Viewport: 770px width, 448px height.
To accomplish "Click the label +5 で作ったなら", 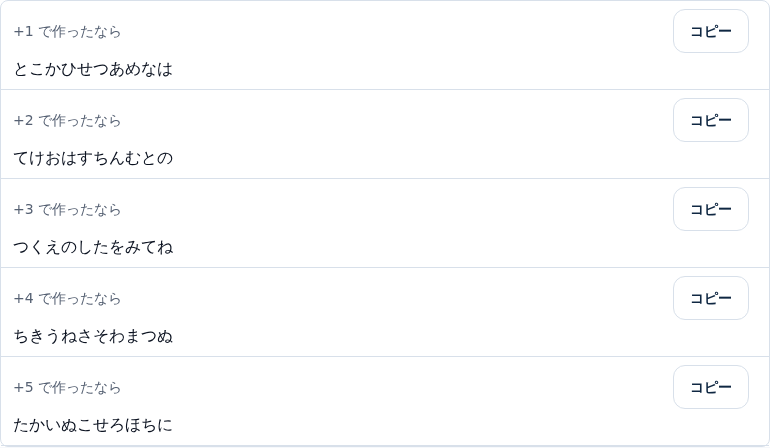I will coord(67,387).
